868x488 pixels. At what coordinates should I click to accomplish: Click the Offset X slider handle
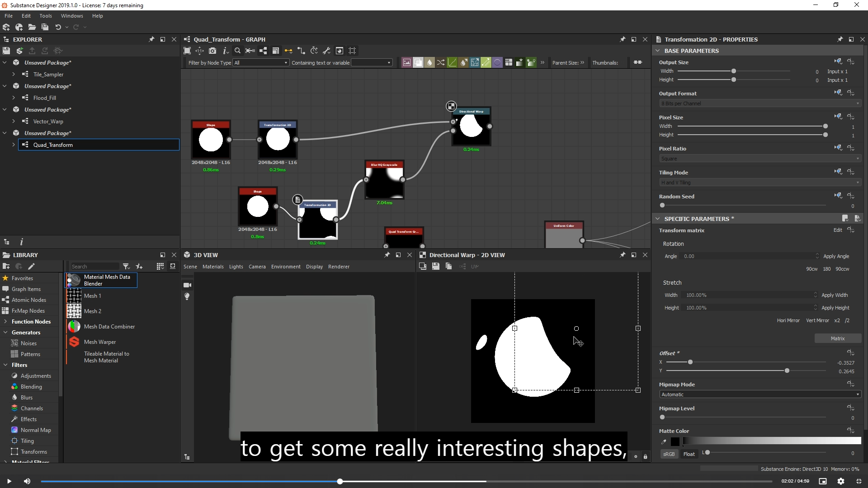coord(690,362)
